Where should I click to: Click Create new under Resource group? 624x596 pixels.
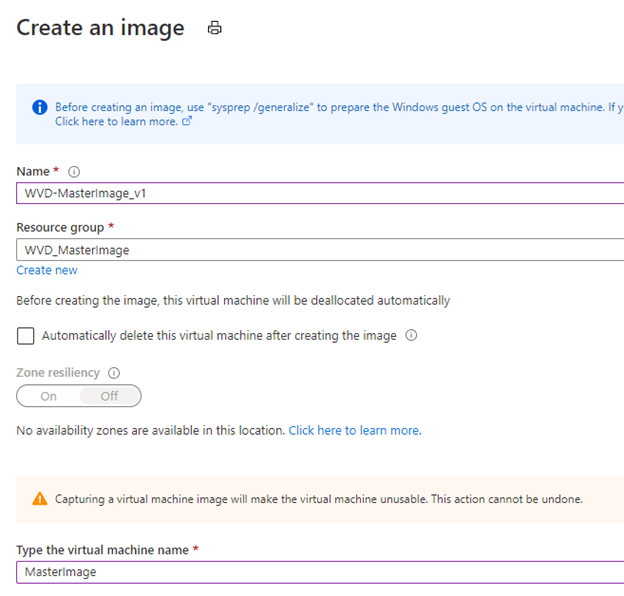47,270
